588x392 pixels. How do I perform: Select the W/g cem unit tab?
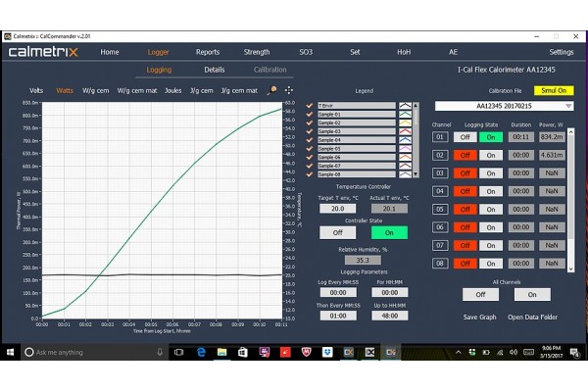(96, 90)
